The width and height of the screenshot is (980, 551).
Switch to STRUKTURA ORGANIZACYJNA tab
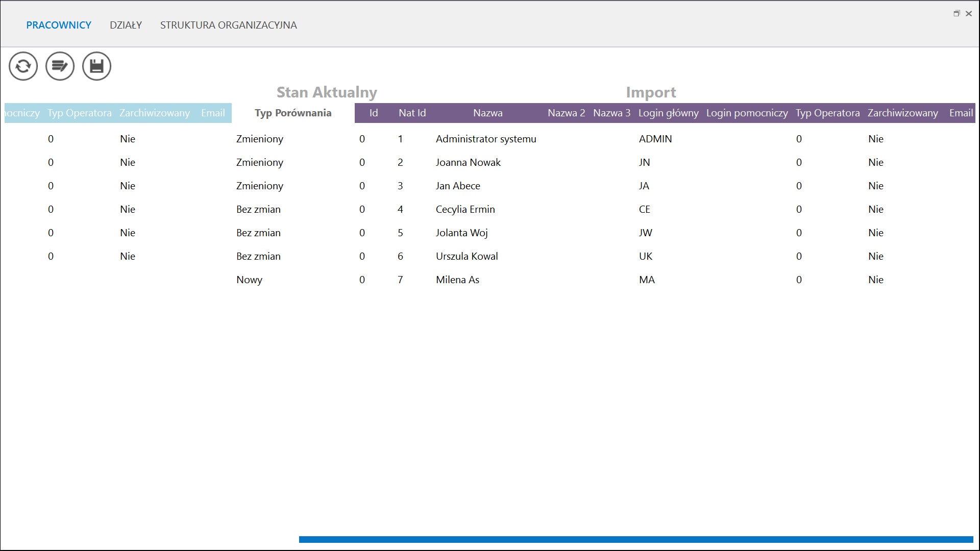(x=228, y=25)
